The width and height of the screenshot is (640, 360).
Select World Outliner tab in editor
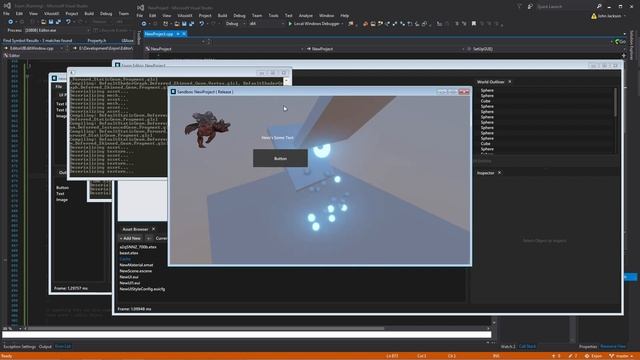coord(490,82)
